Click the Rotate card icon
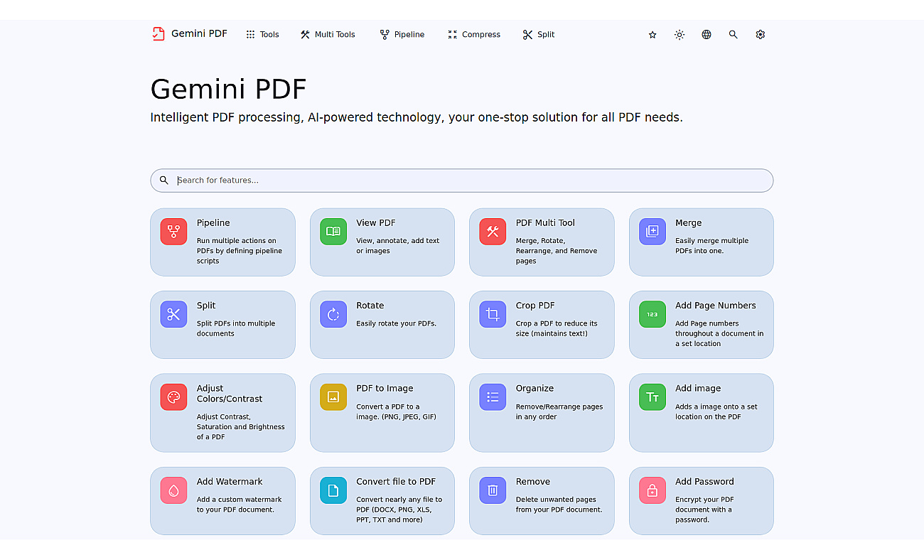The height and width of the screenshot is (560, 924). point(333,314)
